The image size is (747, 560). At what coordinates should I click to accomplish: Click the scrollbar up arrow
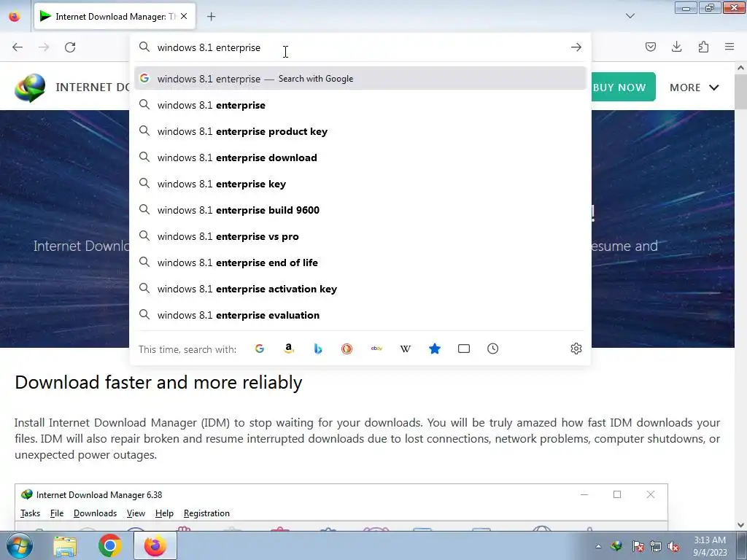coord(741,68)
